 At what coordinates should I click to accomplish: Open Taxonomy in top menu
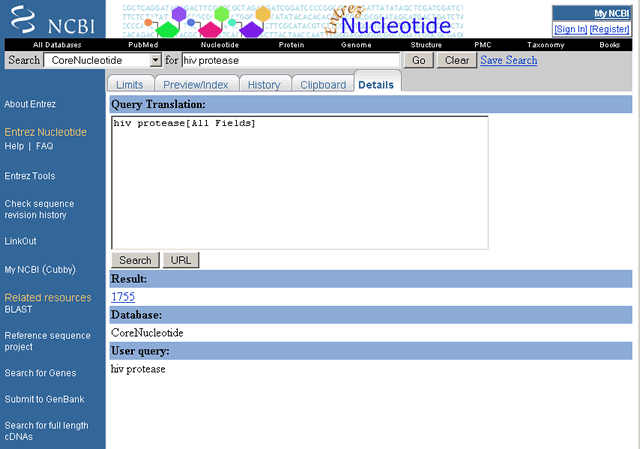click(546, 45)
